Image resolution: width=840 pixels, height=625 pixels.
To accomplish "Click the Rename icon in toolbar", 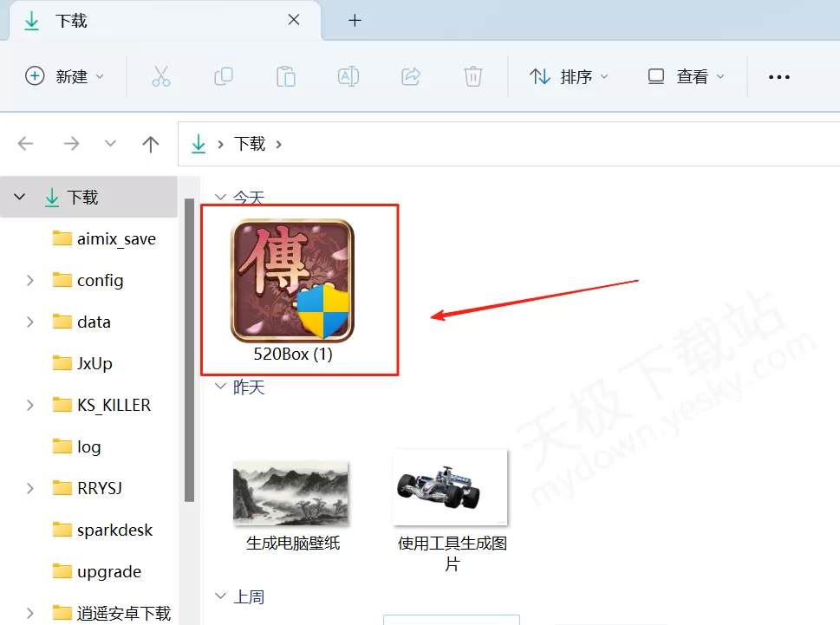I will (x=348, y=76).
